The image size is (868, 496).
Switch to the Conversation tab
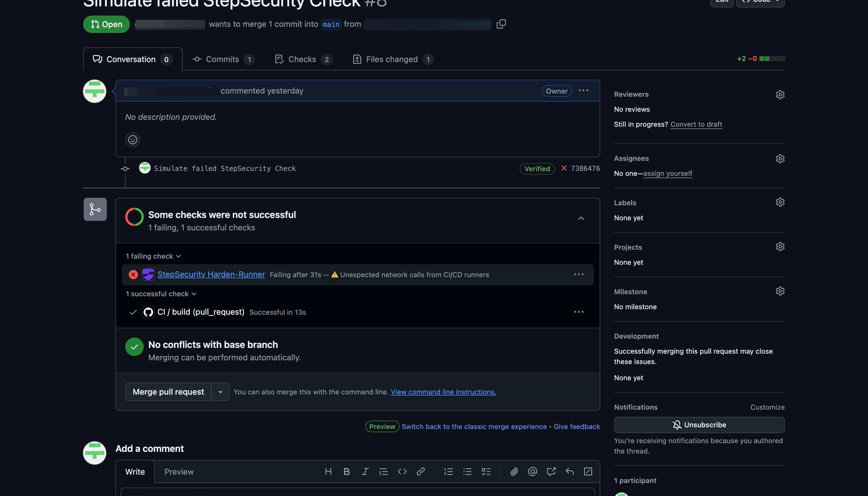[132, 59]
